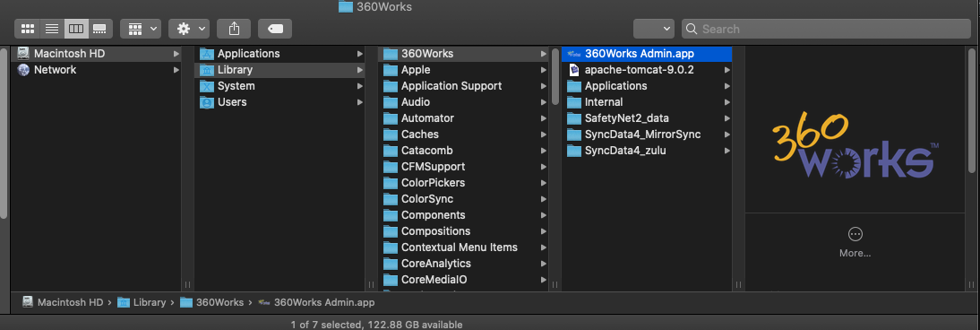Select the Network globe icon
This screenshot has width=980, height=330.
coord(24,70)
